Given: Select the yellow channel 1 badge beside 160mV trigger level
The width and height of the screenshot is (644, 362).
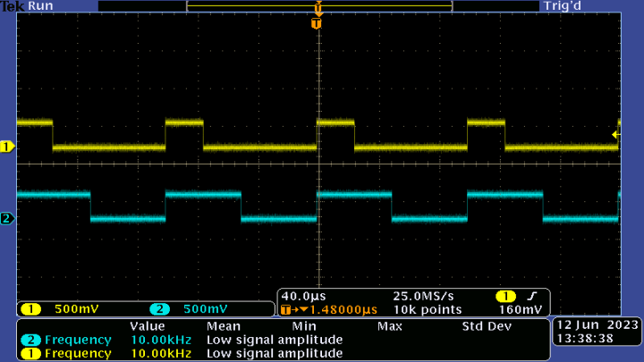Looking at the screenshot, I should 505,296.
